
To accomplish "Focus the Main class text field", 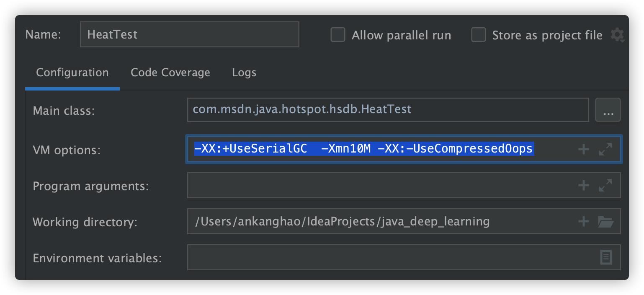I will (388, 110).
